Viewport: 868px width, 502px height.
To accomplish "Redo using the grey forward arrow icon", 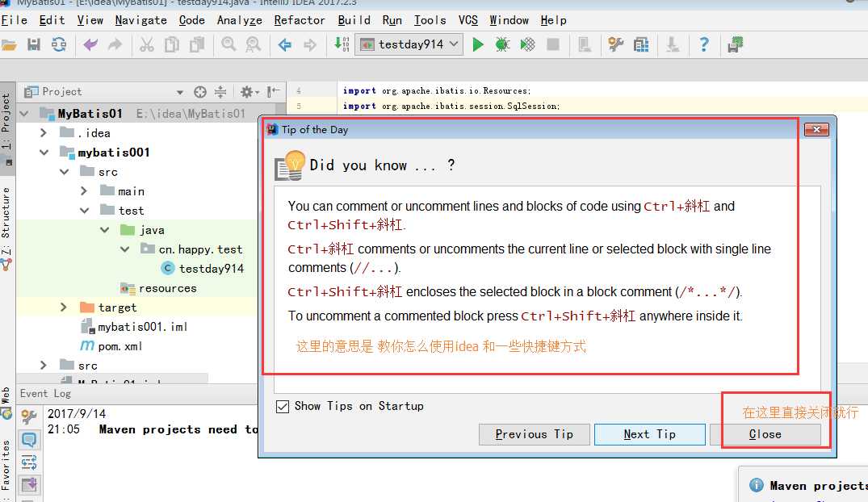I will click(x=115, y=45).
